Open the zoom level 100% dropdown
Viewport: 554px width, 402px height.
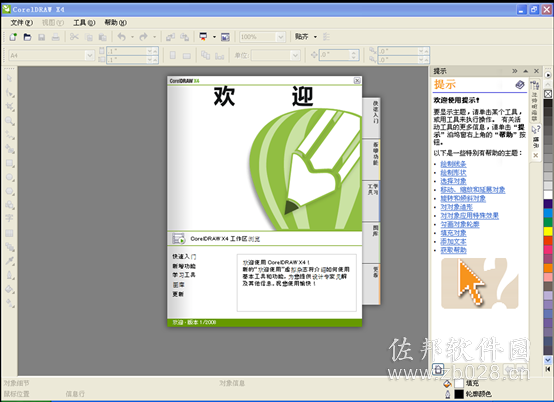point(281,37)
